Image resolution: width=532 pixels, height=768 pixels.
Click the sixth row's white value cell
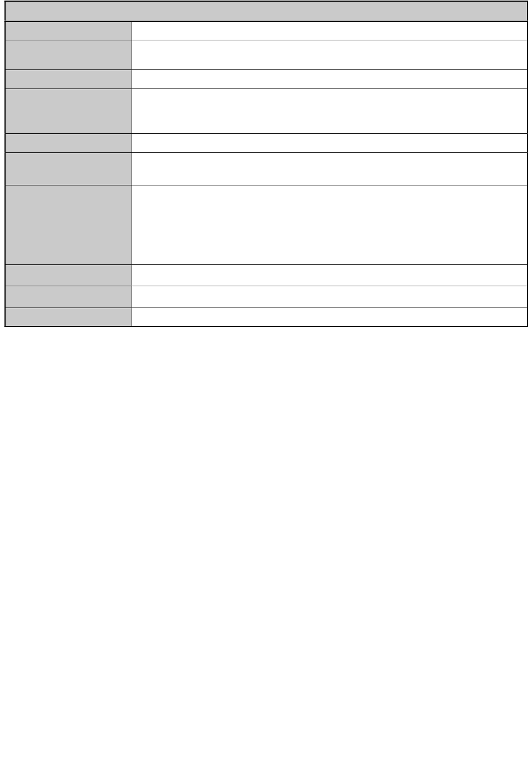click(329, 169)
